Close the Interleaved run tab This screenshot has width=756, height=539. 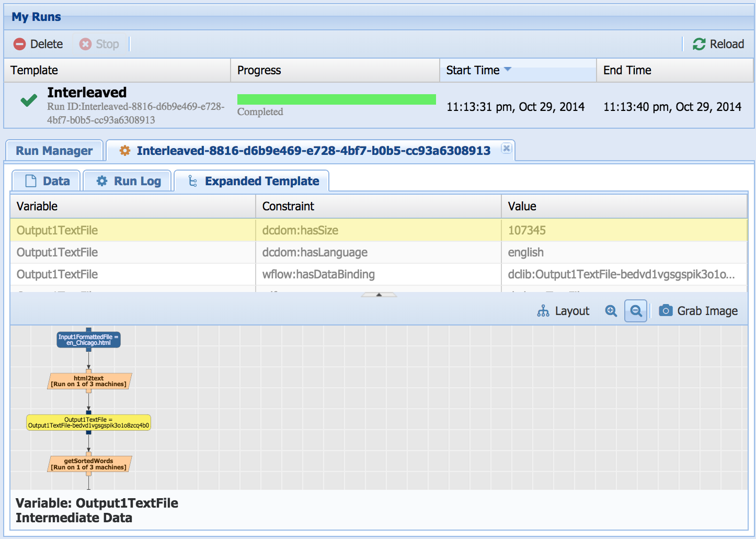point(506,148)
